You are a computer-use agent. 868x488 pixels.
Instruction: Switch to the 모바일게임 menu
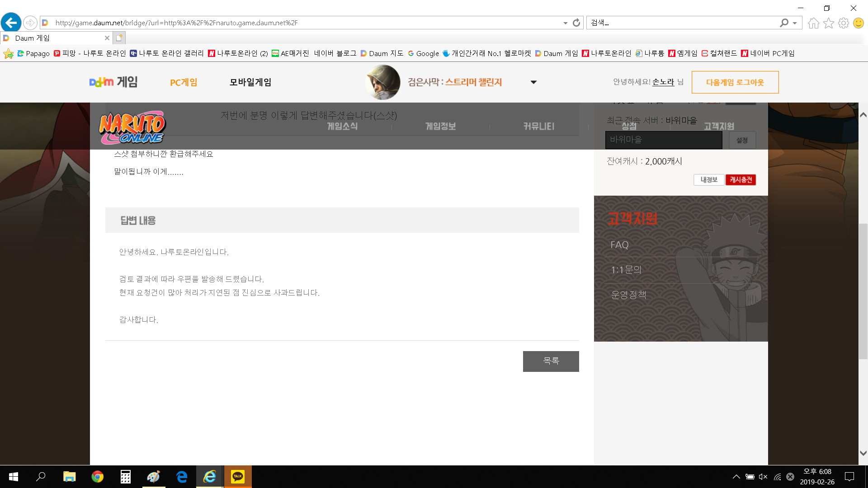[250, 82]
